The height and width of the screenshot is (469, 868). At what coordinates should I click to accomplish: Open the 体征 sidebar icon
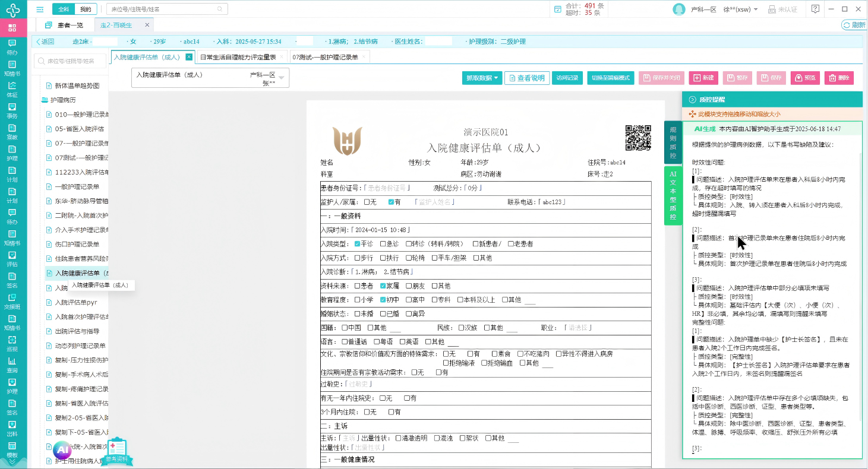[12, 90]
